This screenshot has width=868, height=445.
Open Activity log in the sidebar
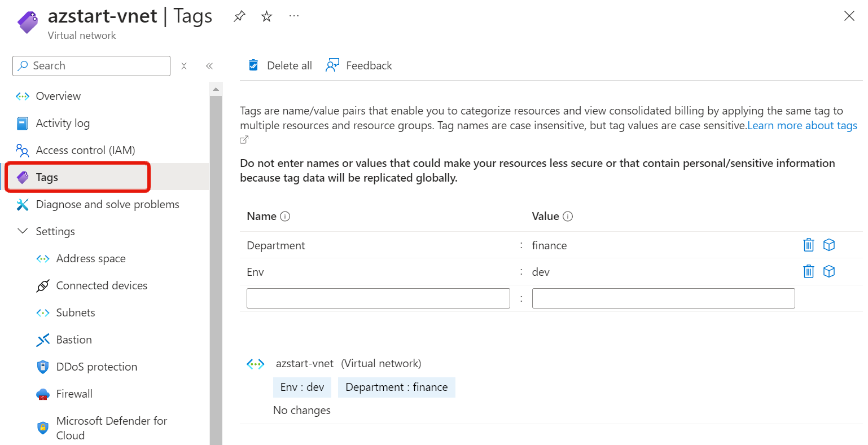pos(63,123)
